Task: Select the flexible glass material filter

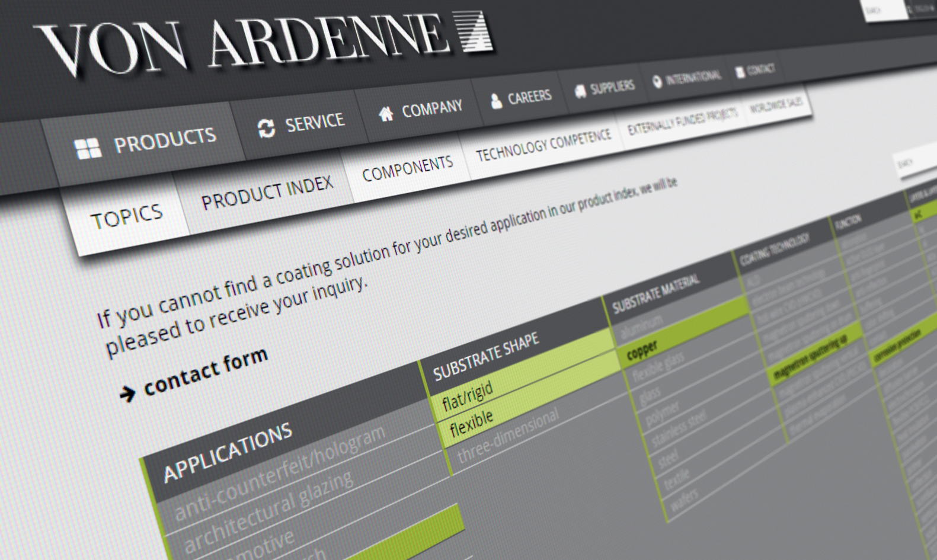Action: pos(658,367)
